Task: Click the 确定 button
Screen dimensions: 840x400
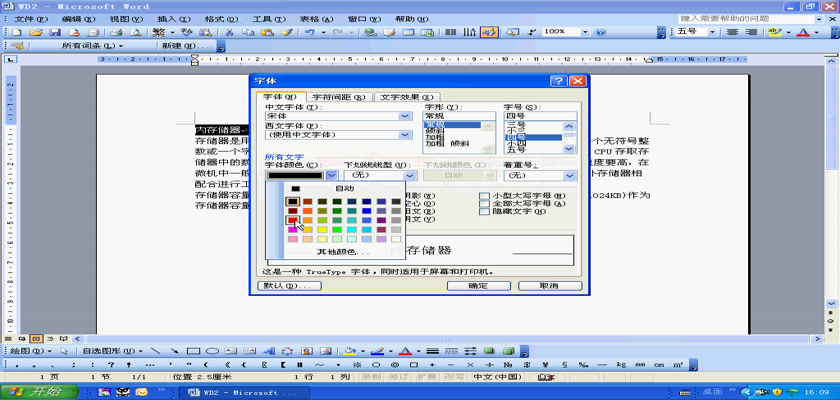Action: click(478, 286)
